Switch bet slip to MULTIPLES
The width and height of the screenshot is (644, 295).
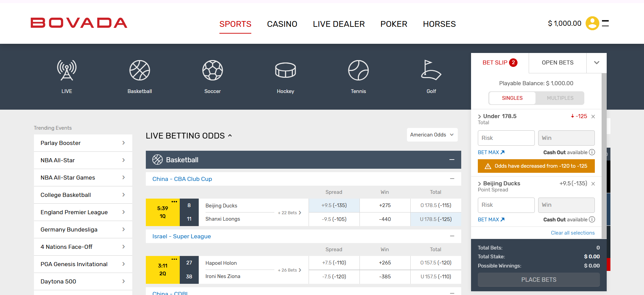pos(560,98)
